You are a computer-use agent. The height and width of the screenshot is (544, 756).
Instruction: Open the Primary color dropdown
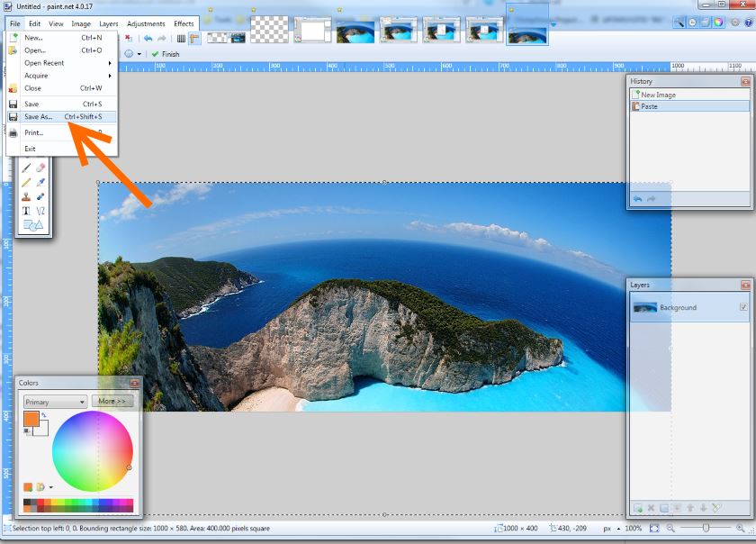click(x=55, y=402)
